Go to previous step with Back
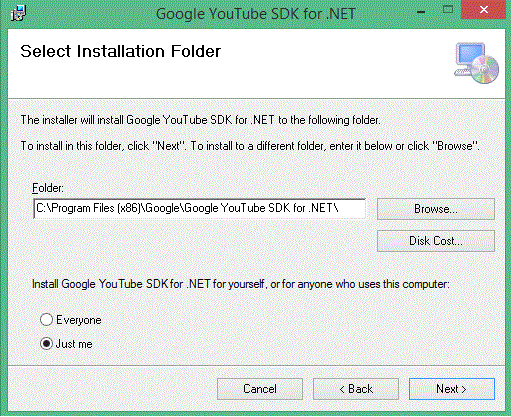The image size is (511, 417). click(356, 389)
